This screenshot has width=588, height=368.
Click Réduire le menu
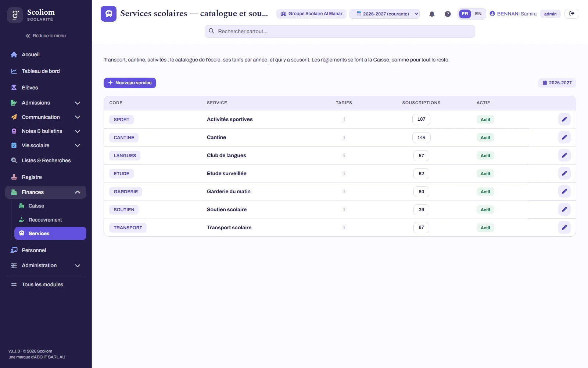(46, 36)
